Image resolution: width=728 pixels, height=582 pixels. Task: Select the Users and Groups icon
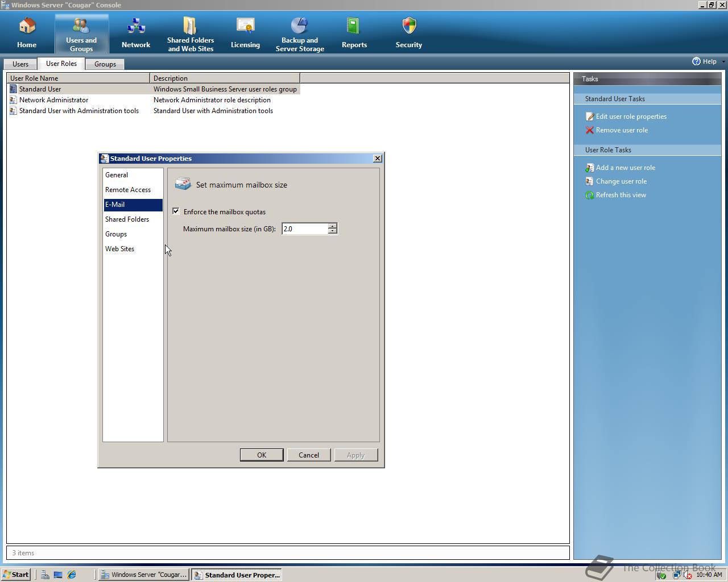tap(81, 26)
